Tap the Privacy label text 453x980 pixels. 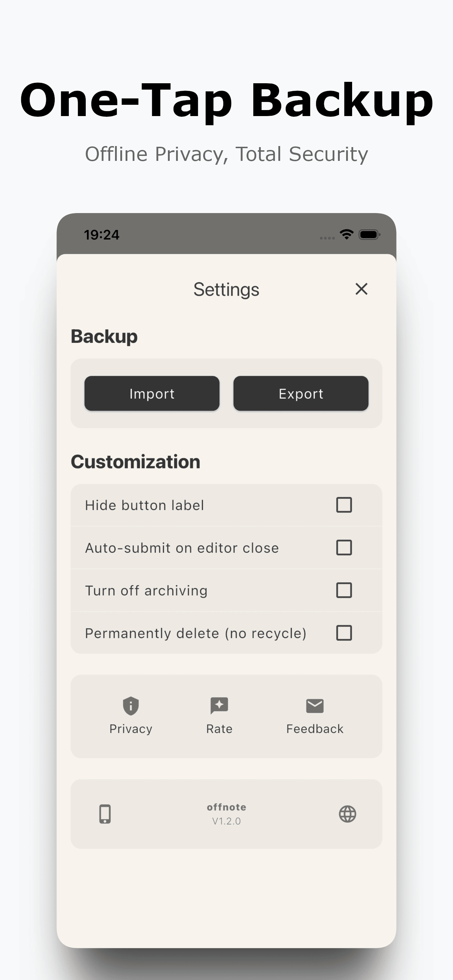tap(131, 728)
